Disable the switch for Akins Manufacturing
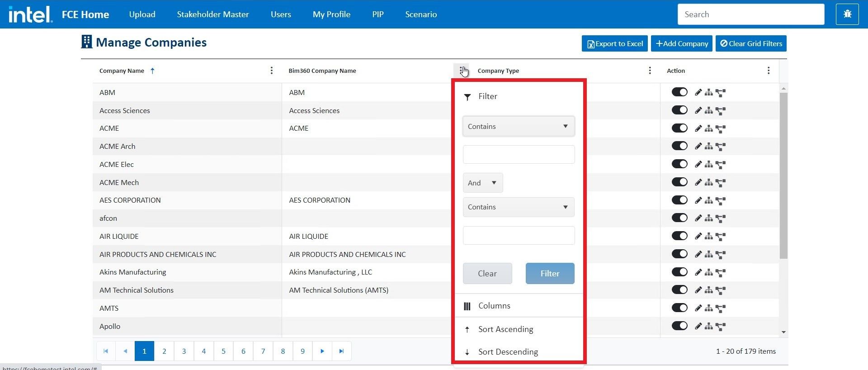 (679, 272)
